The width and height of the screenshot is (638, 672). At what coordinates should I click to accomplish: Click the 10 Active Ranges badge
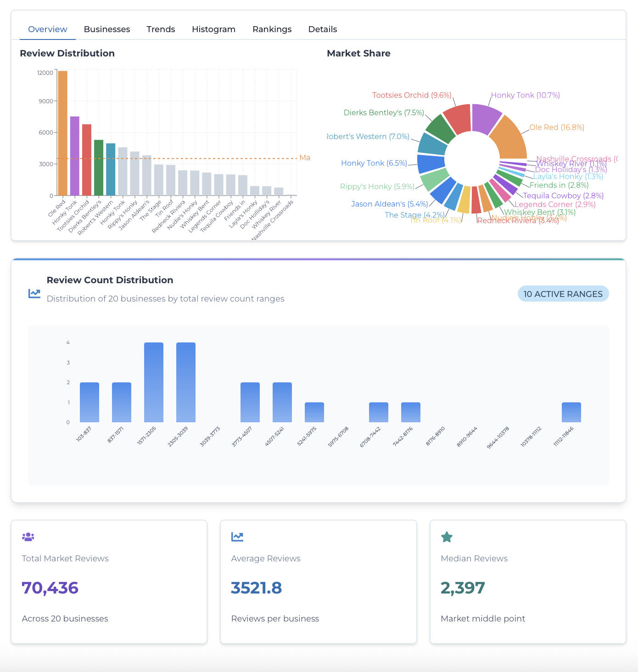[x=563, y=294]
